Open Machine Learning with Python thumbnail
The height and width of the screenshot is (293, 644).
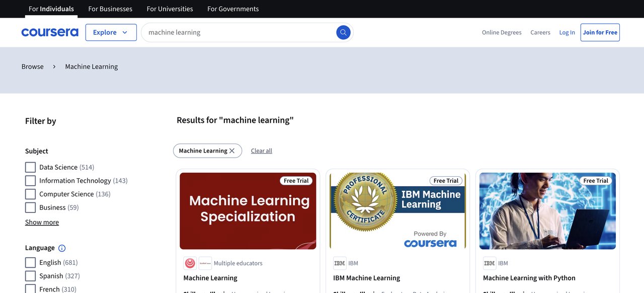point(547,211)
